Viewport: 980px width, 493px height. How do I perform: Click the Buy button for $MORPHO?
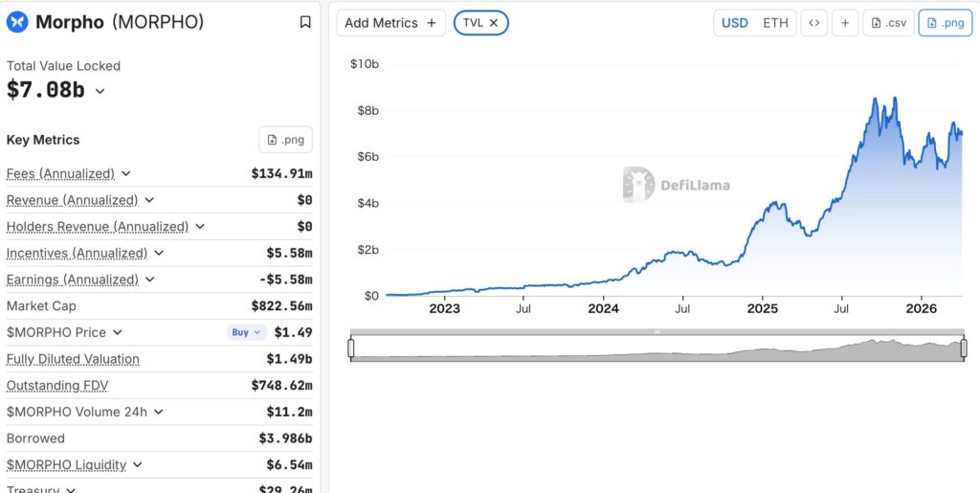coord(246,332)
